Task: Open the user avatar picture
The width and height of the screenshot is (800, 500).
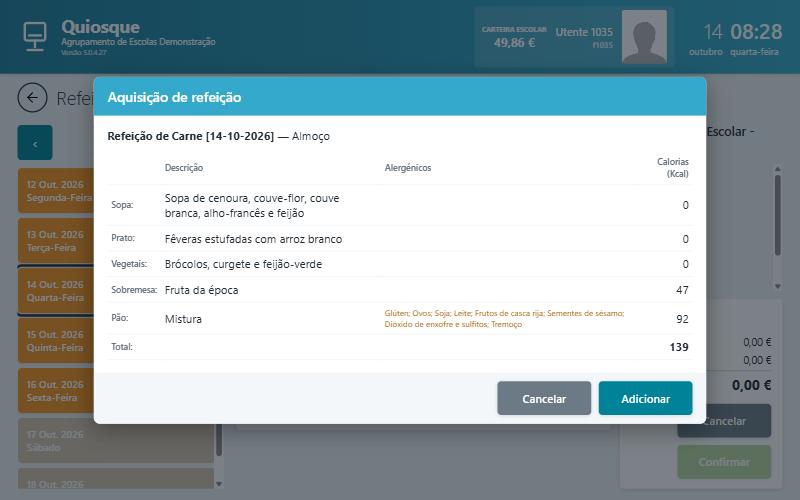Action: point(644,37)
